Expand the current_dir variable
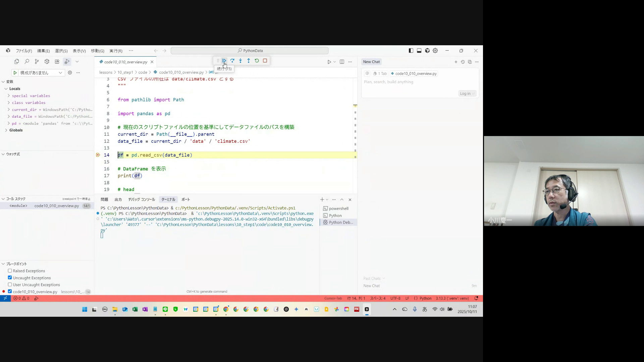This screenshot has height=362, width=644. pos(9,110)
